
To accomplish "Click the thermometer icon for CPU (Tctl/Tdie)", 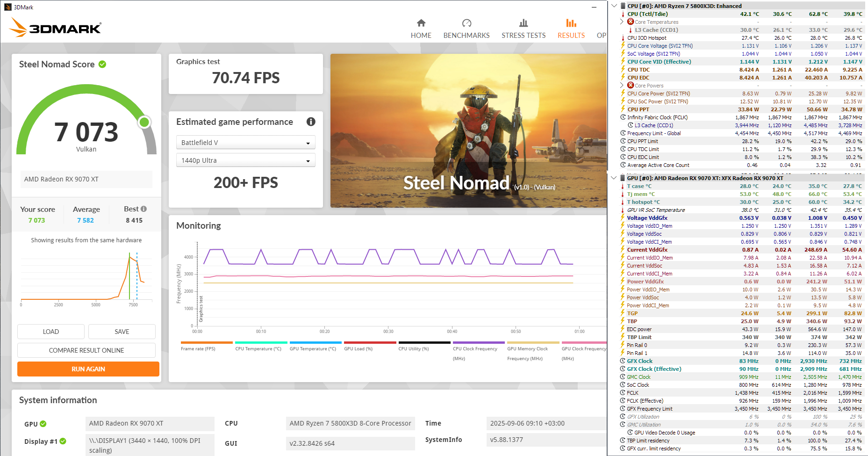I will click(623, 14).
